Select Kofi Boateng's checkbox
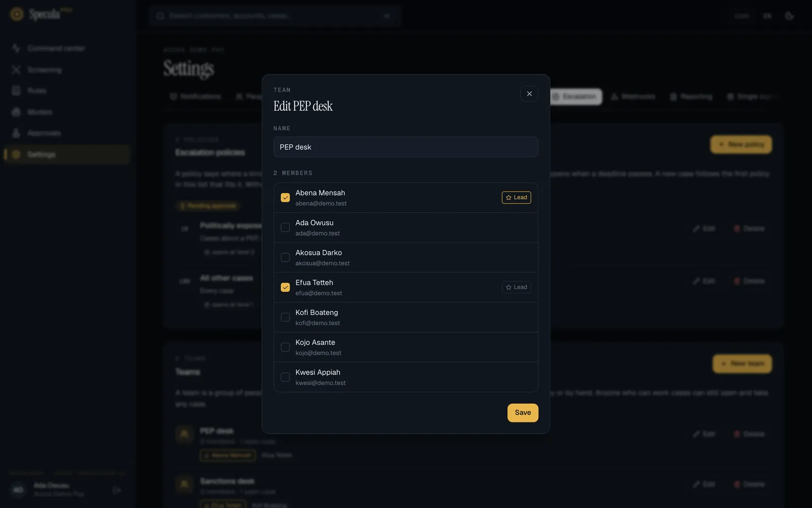Image resolution: width=812 pixels, height=508 pixels. pos(285,317)
